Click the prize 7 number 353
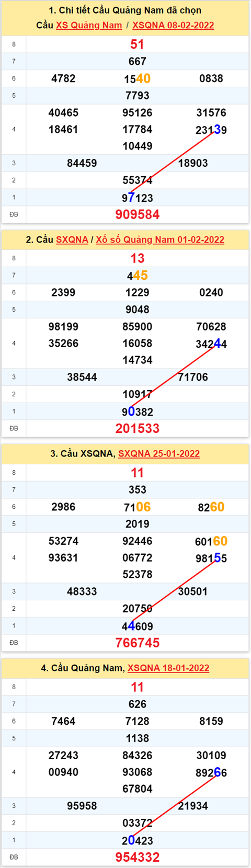This screenshot has height=868, width=251. [138, 489]
